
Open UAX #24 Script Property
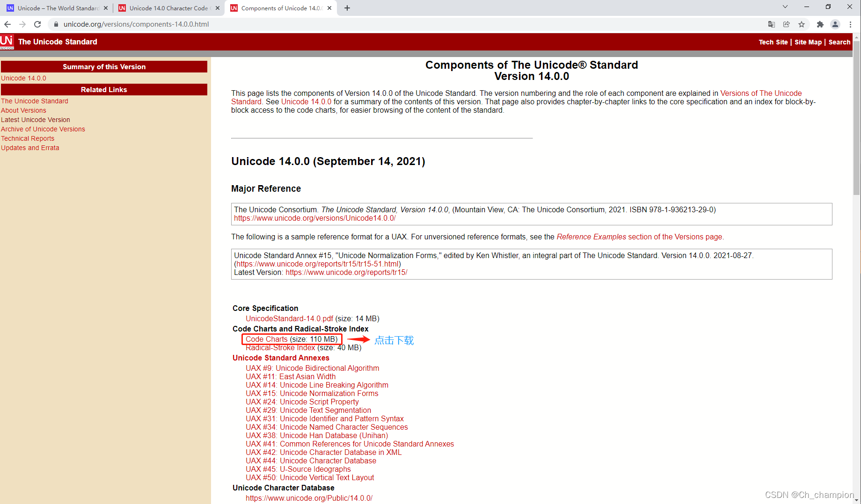click(x=302, y=402)
